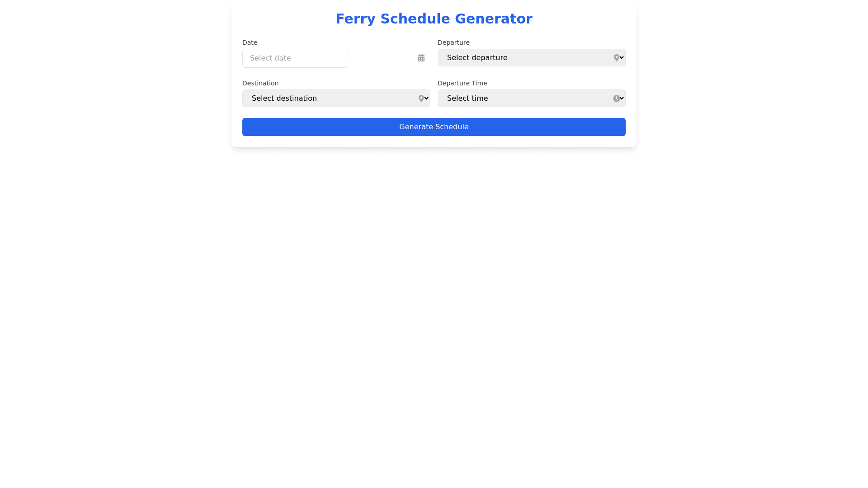
Task: Click the 'Destination' field label
Action: coord(260,83)
